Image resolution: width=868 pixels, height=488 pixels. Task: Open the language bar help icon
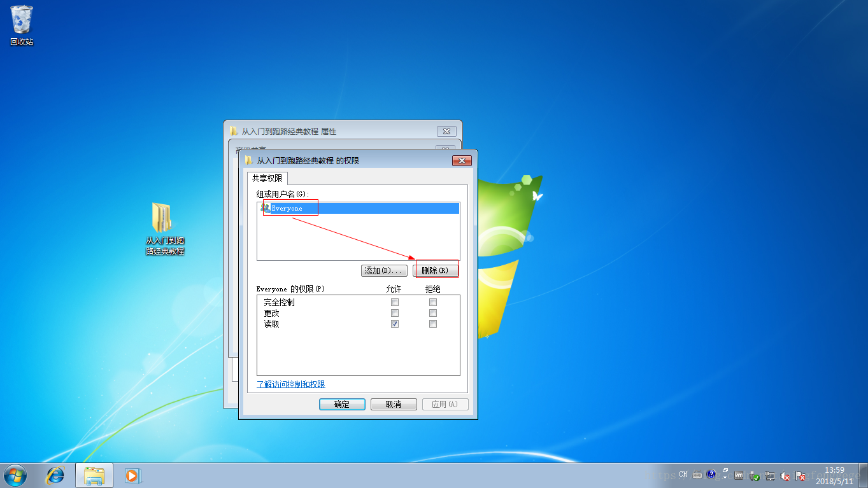pyautogui.click(x=711, y=475)
